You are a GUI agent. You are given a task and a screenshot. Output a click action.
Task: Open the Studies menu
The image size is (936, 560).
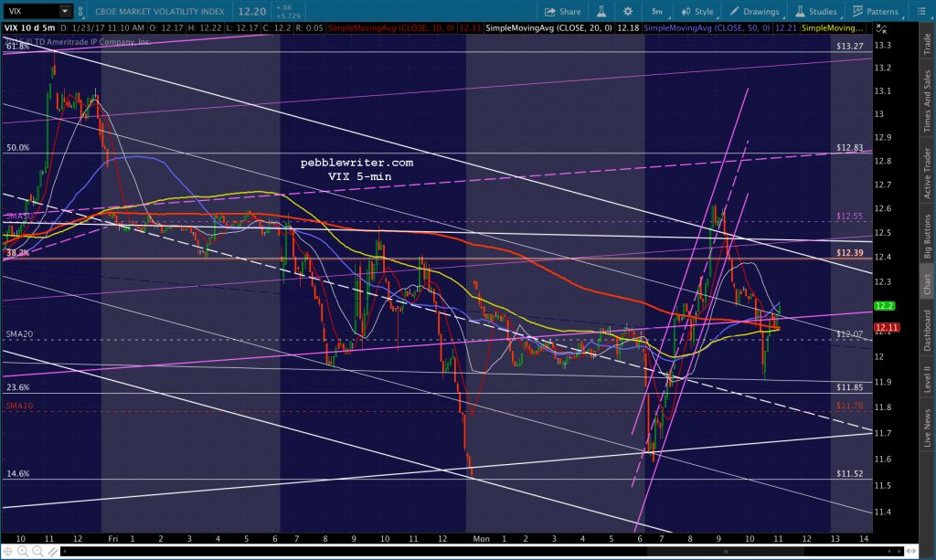[815, 11]
